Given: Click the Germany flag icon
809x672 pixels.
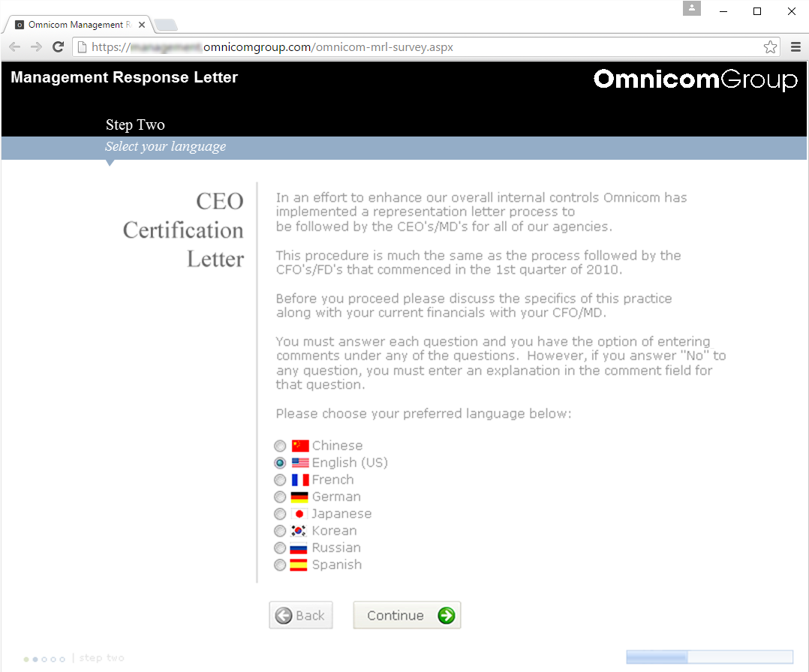Looking at the screenshot, I should tap(299, 496).
